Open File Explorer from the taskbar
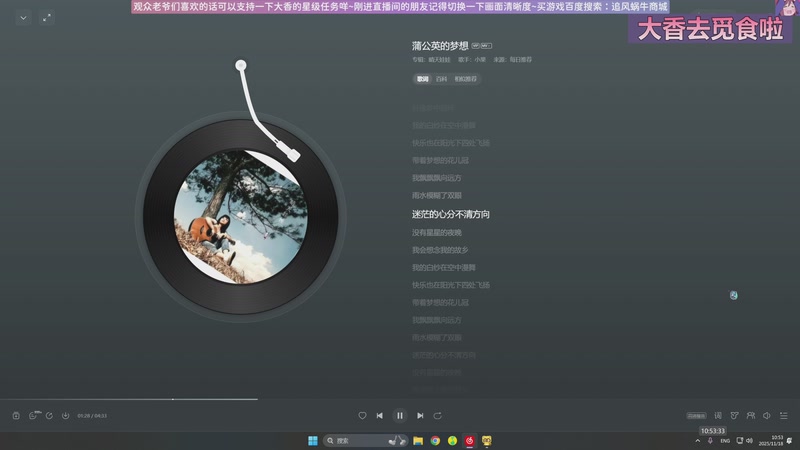This screenshot has height=450, width=800. click(x=418, y=440)
